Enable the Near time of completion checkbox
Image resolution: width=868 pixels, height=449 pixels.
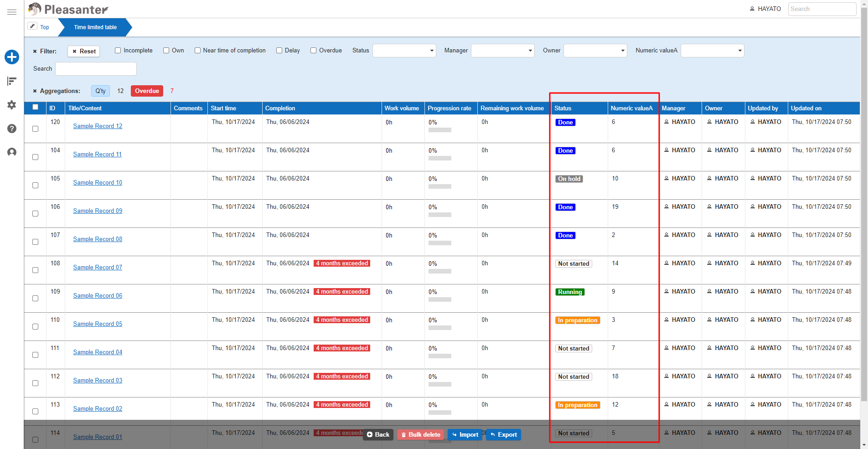[197, 51]
